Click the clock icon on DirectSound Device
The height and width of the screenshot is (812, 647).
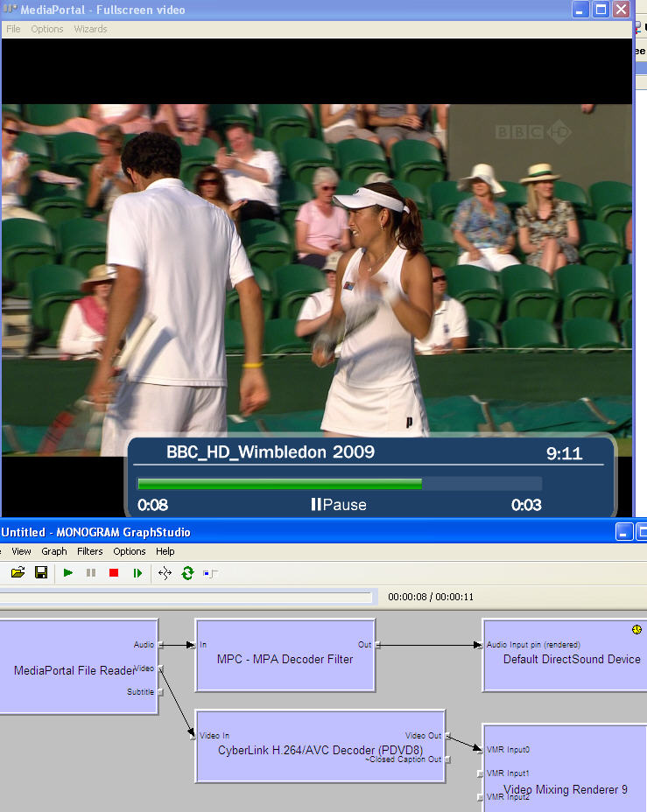pyautogui.click(x=636, y=629)
